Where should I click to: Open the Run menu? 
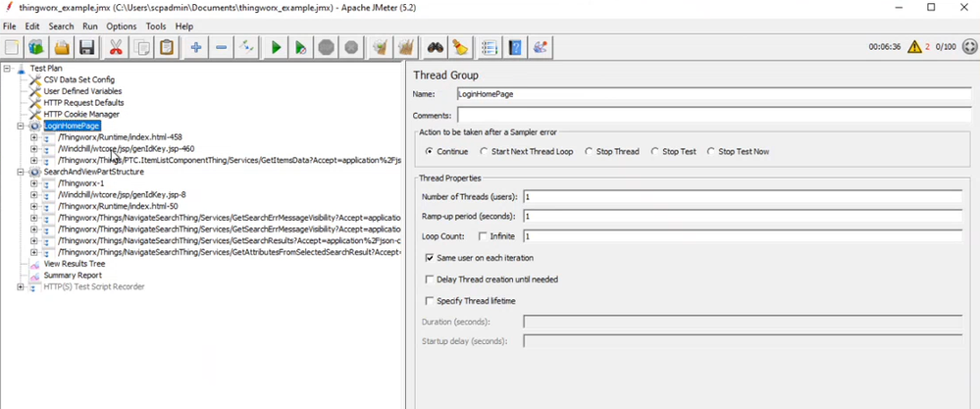pyautogui.click(x=90, y=26)
